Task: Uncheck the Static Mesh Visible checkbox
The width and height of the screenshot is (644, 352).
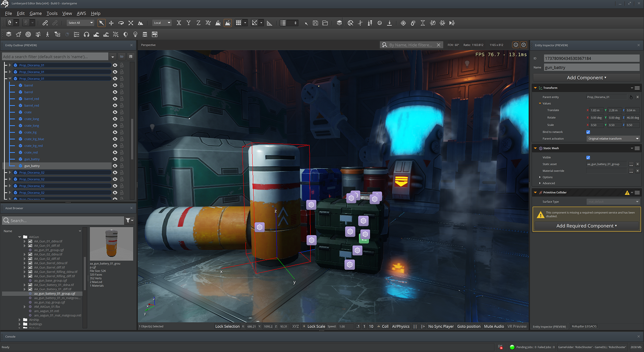Action: coord(588,158)
